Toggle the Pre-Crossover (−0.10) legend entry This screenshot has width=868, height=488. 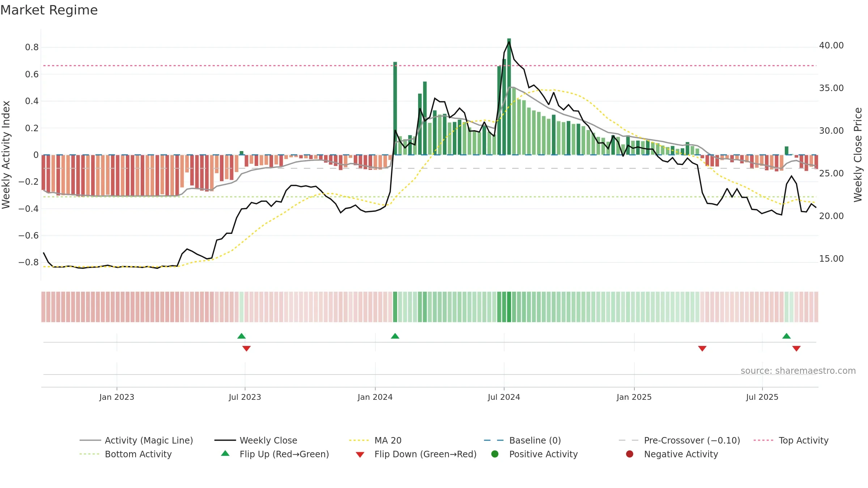click(x=680, y=440)
